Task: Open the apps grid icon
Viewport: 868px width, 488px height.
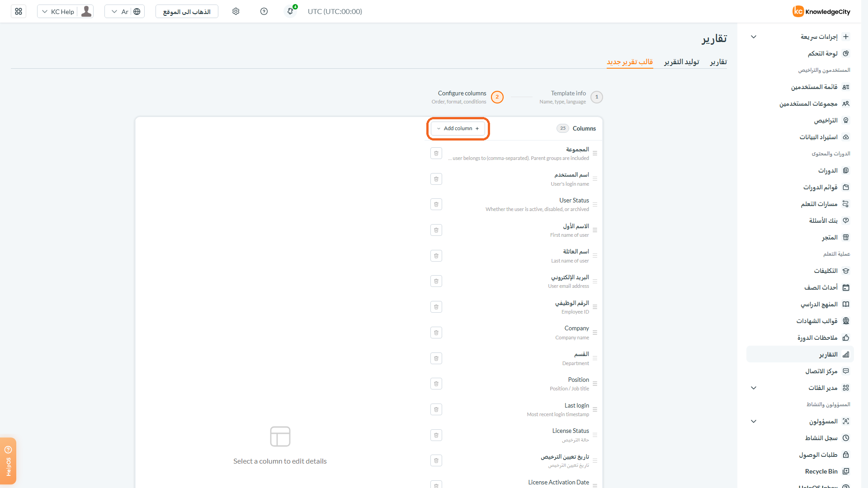Action: (x=19, y=11)
